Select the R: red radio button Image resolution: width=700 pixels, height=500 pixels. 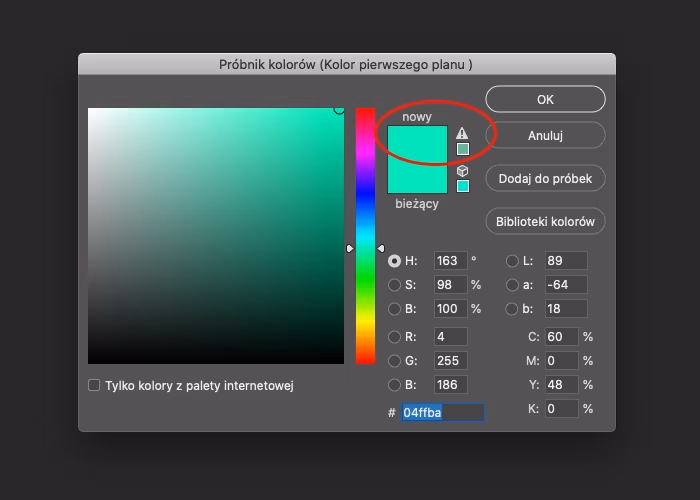pos(394,337)
